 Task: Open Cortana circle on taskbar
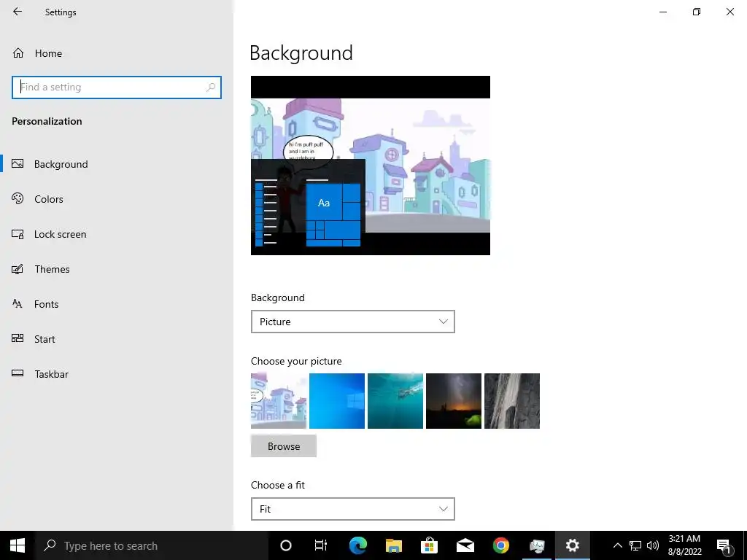(x=286, y=545)
